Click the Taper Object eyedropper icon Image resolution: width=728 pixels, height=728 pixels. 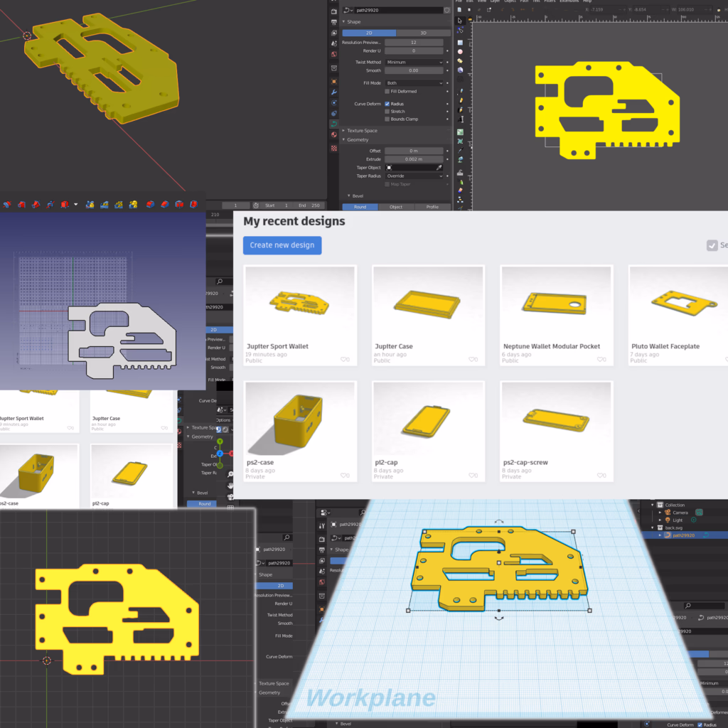(439, 168)
